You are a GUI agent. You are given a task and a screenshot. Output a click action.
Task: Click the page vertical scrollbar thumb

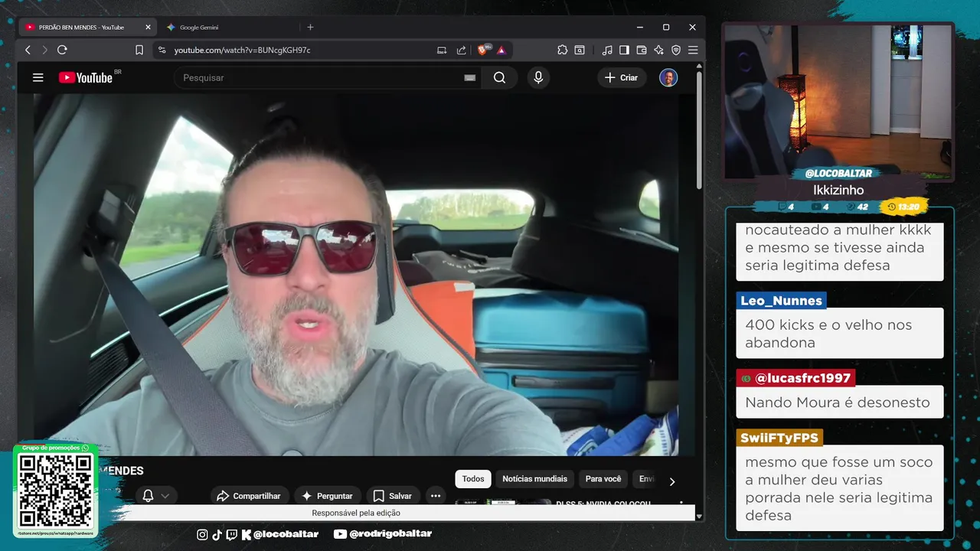pos(699,130)
